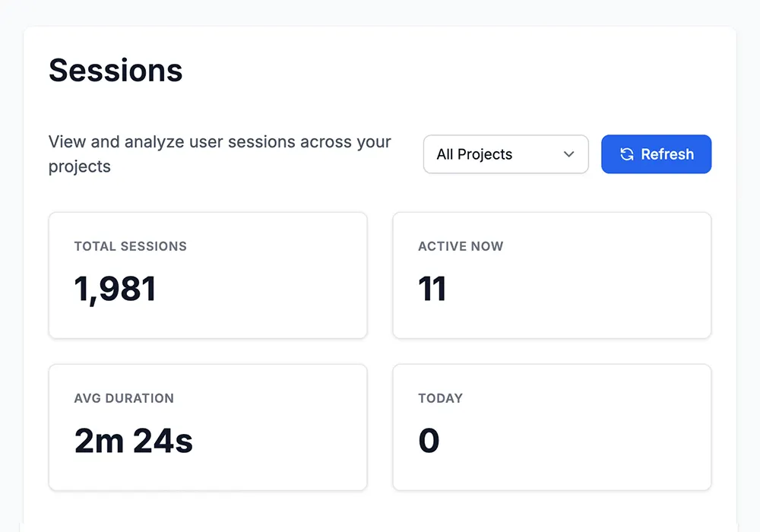Screen dimensions: 760x532
Task: Click the Refresh button
Action: click(657, 154)
